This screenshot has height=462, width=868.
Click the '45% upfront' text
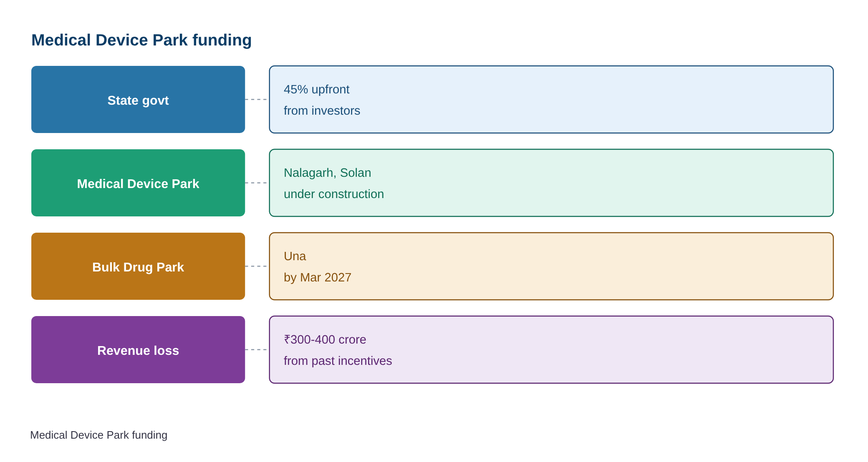316,89
